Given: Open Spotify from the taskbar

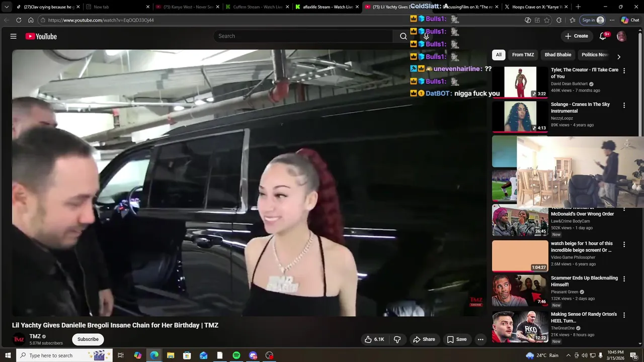Looking at the screenshot, I should click(x=236, y=355).
